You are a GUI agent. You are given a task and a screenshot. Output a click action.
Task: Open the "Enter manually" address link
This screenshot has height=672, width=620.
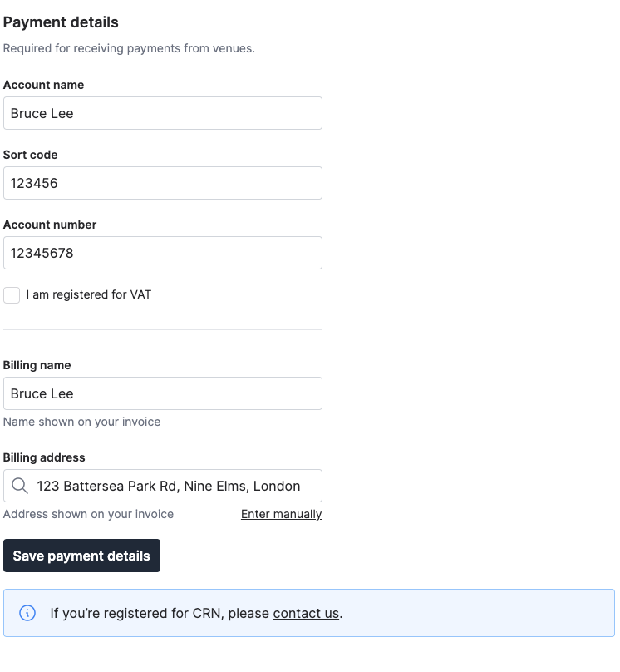[x=281, y=514]
